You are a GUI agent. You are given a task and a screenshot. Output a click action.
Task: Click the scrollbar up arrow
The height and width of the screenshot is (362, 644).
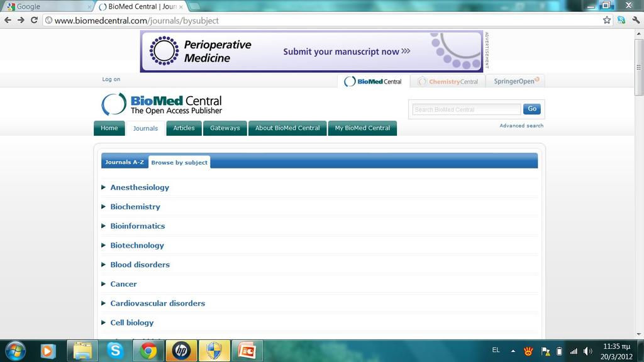639,34
